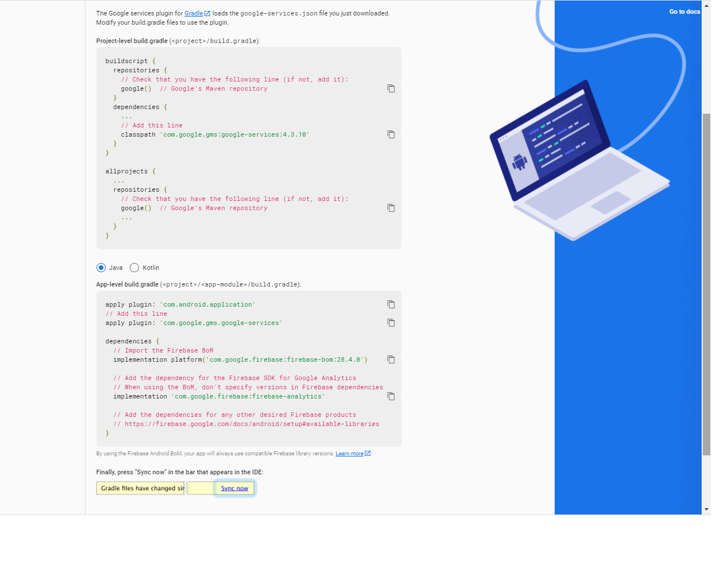Copy google() line under allprojects
The width and height of the screenshot is (712, 588).
[x=391, y=208]
